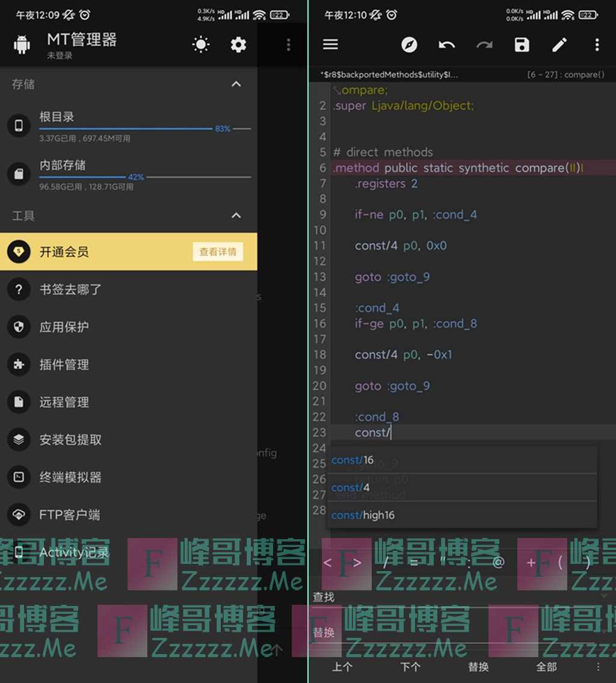616x683 pixels.
Task: Tap the 根目录 phone icon
Action: point(19,125)
